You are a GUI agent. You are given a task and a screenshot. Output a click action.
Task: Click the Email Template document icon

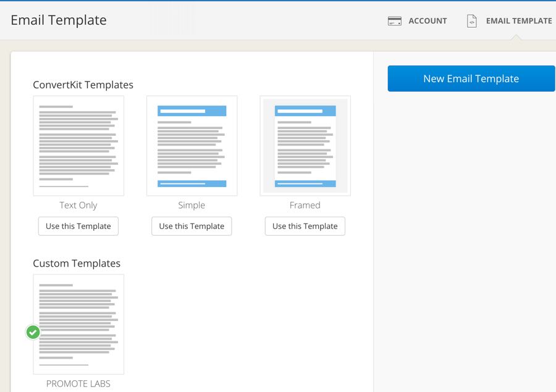(x=471, y=21)
